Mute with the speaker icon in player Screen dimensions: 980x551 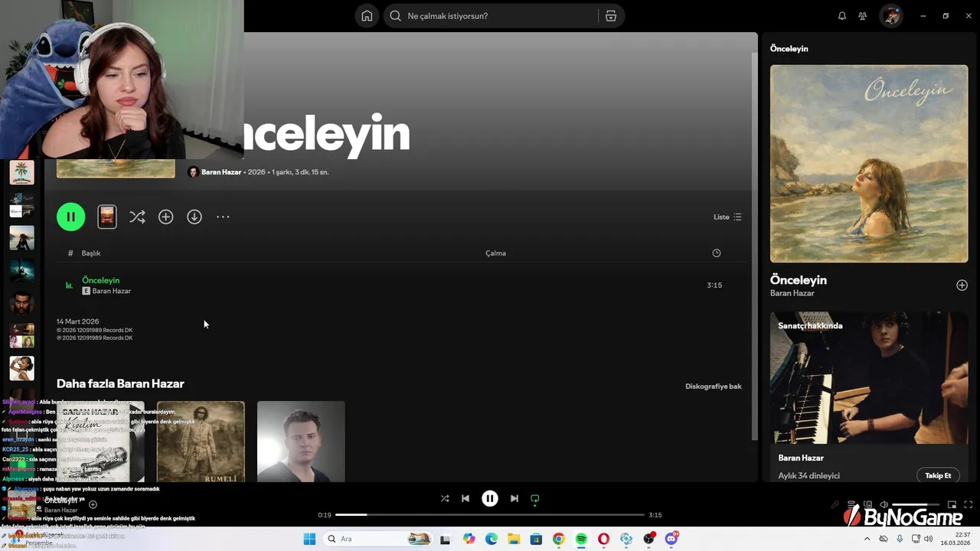884,504
